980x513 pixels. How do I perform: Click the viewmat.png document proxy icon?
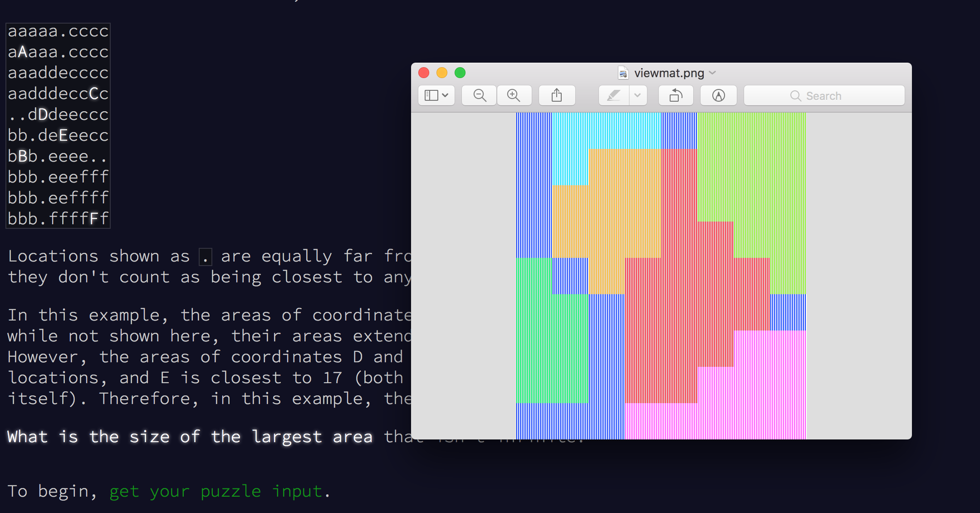(623, 73)
